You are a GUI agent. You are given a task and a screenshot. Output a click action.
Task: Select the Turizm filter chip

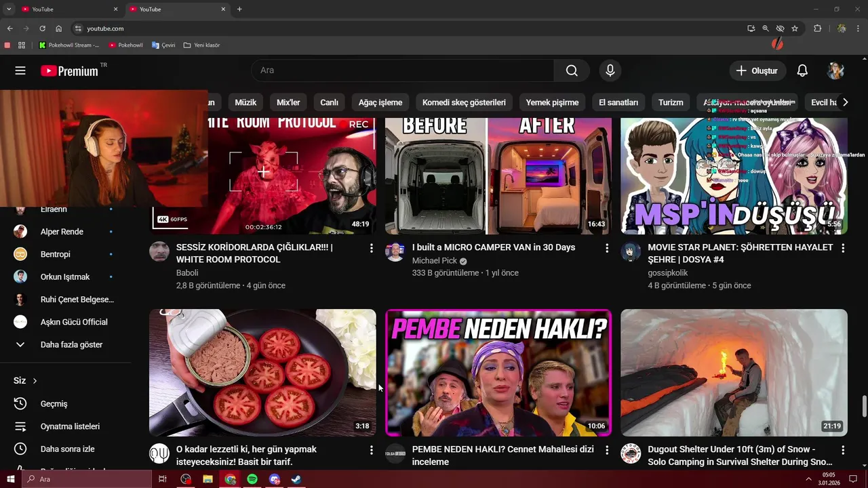pyautogui.click(x=671, y=102)
